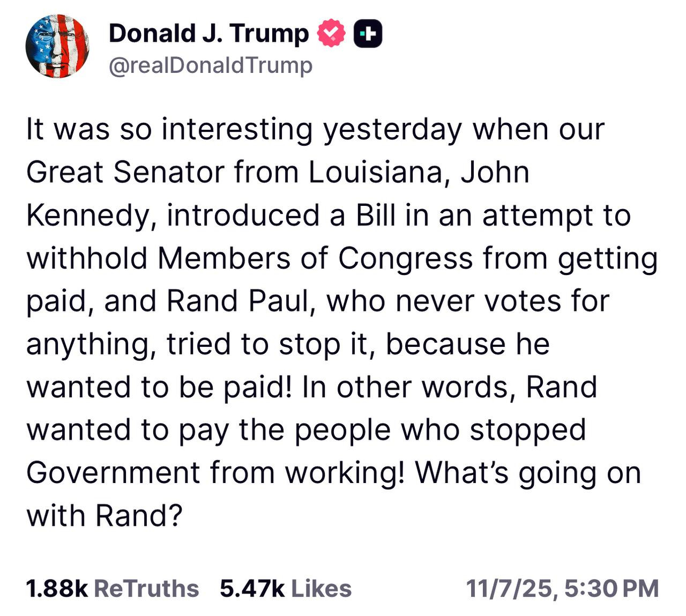Click the 5.47k likes count number
This screenshot has width=686, height=616.
tap(252, 588)
